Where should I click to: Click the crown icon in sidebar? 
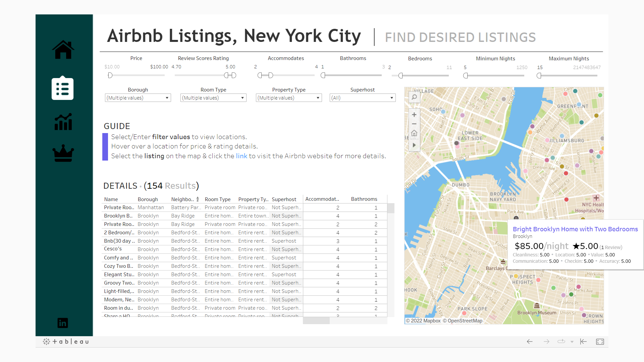coord(63,154)
